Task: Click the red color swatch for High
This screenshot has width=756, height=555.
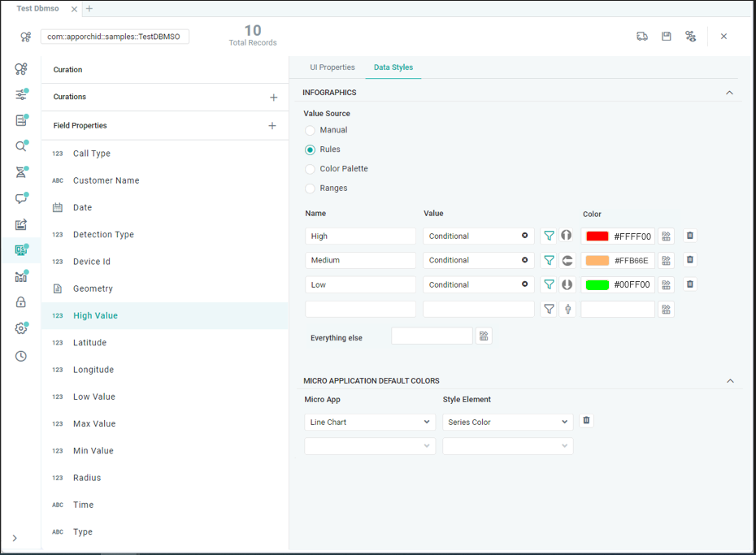Action: click(597, 236)
